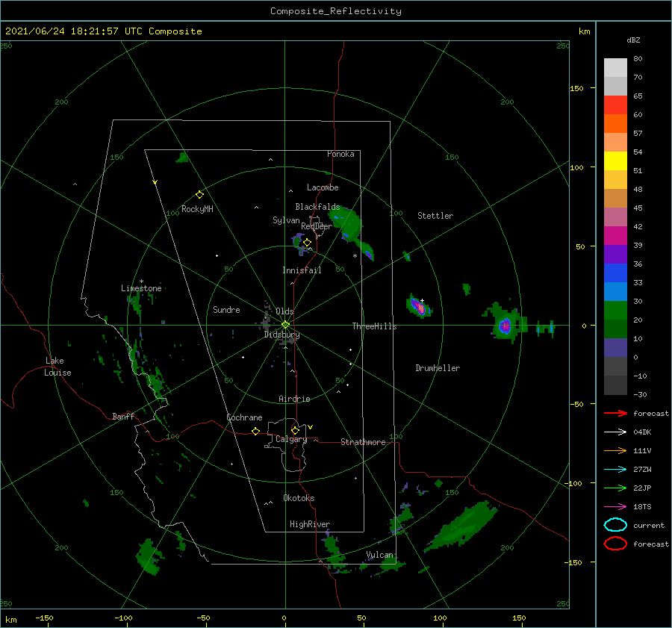Click the Drumheller city label

pos(438,368)
